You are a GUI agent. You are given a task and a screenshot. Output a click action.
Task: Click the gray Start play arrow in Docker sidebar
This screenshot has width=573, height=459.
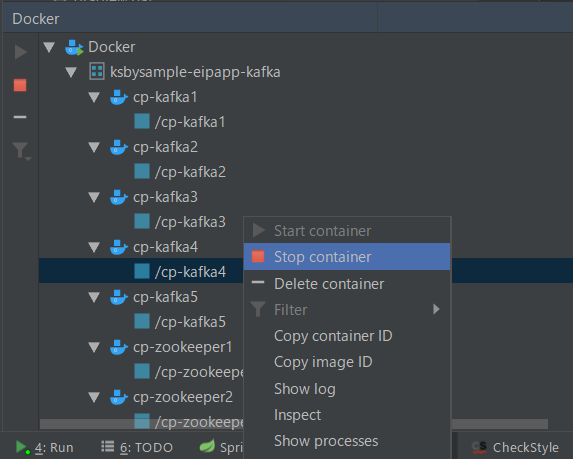click(x=20, y=52)
